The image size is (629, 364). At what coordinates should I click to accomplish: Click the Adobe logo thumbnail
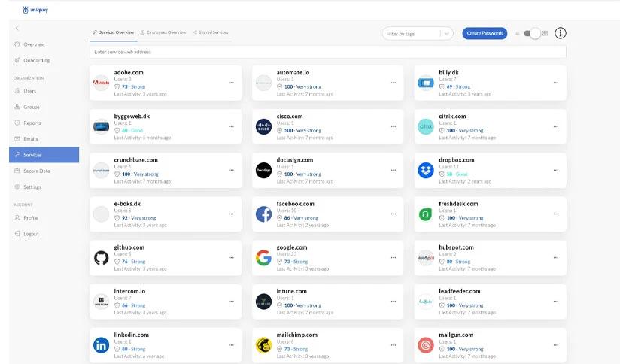coord(101,83)
